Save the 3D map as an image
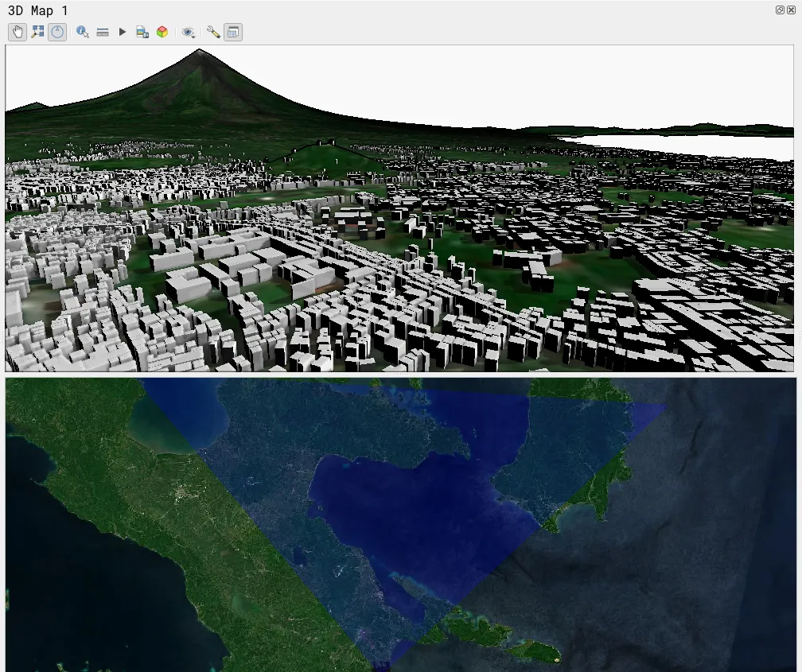Image resolution: width=802 pixels, height=672 pixels. [141, 32]
